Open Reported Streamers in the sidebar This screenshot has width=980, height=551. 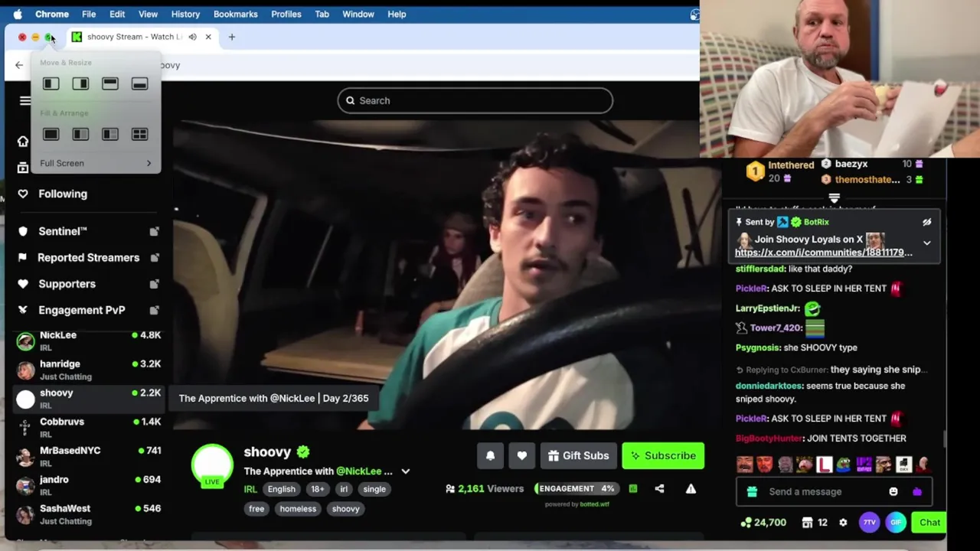coord(89,257)
